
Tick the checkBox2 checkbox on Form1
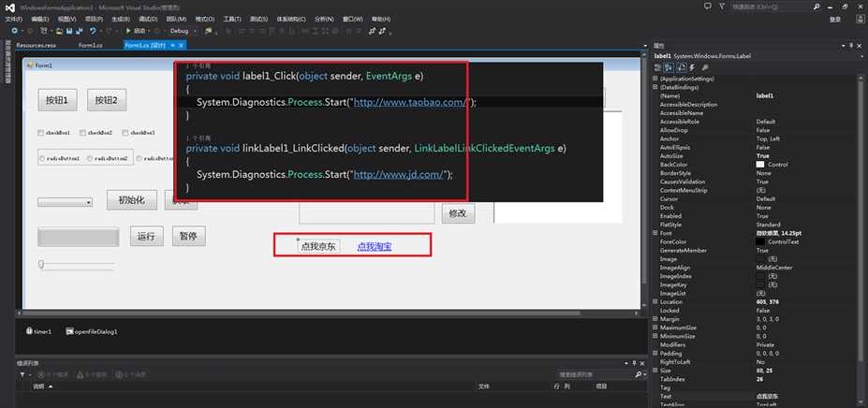[82, 133]
